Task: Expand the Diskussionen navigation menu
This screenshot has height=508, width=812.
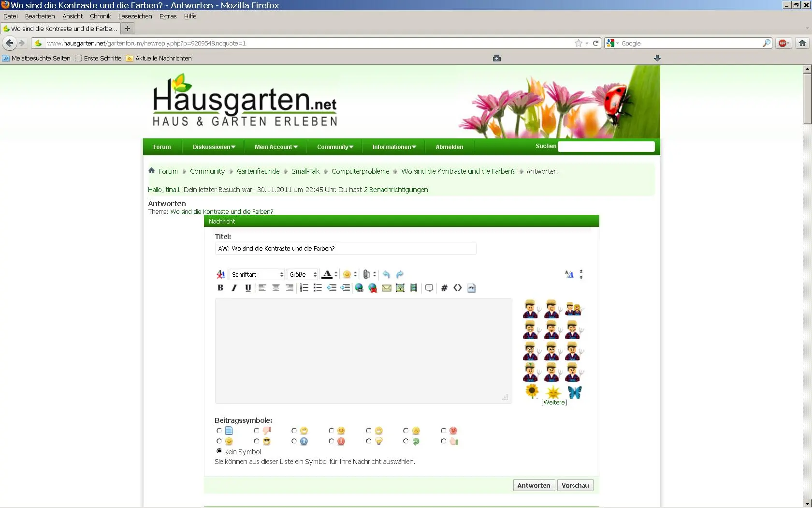Action: [214, 147]
